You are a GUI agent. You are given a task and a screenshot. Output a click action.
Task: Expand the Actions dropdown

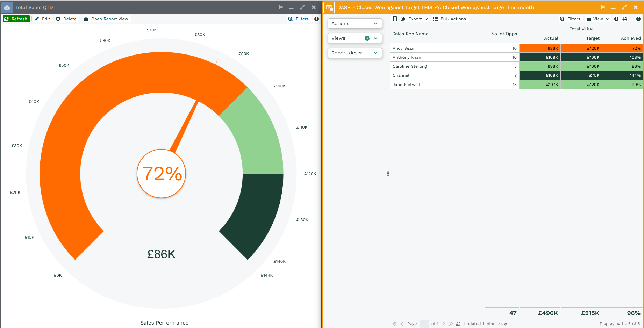click(x=355, y=23)
